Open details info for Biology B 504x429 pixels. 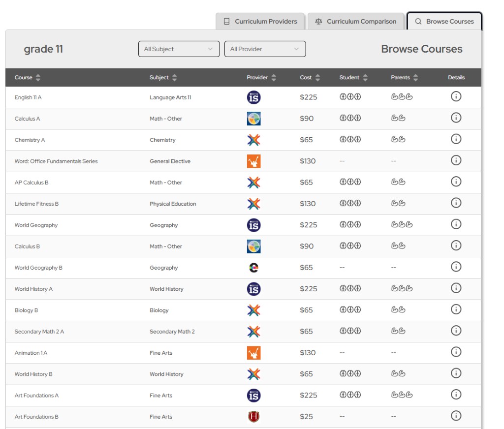point(456,309)
